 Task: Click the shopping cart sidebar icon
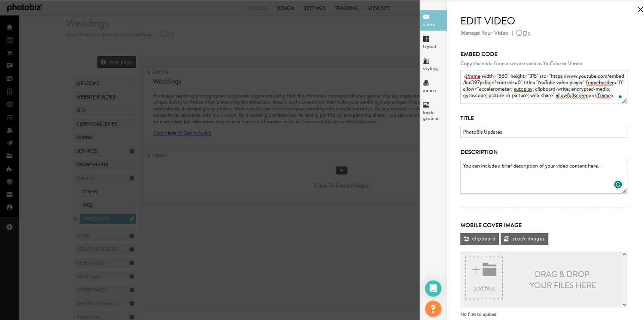(x=9, y=53)
